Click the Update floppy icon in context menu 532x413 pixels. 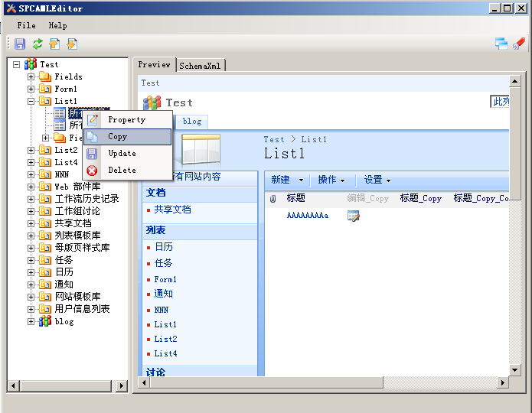(x=93, y=154)
